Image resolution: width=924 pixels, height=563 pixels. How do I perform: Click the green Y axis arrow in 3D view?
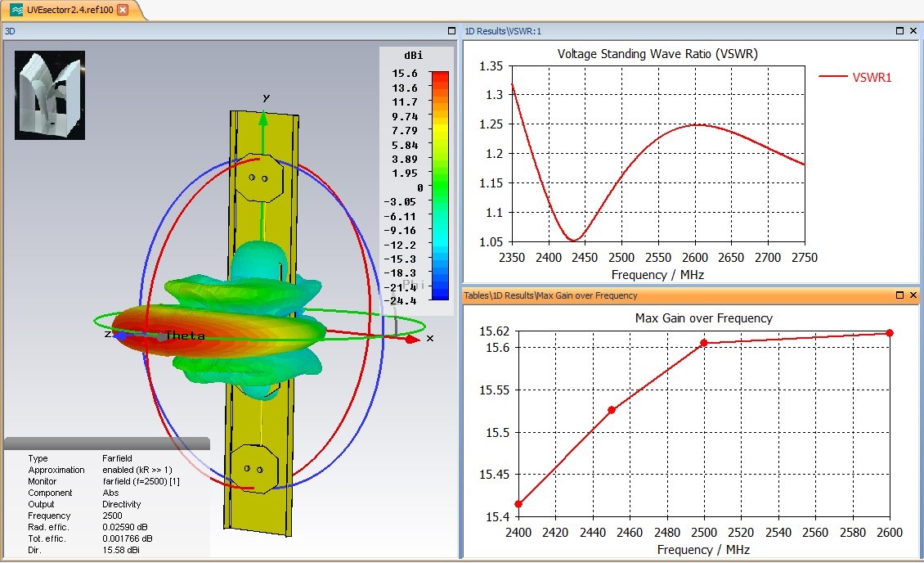click(x=263, y=119)
